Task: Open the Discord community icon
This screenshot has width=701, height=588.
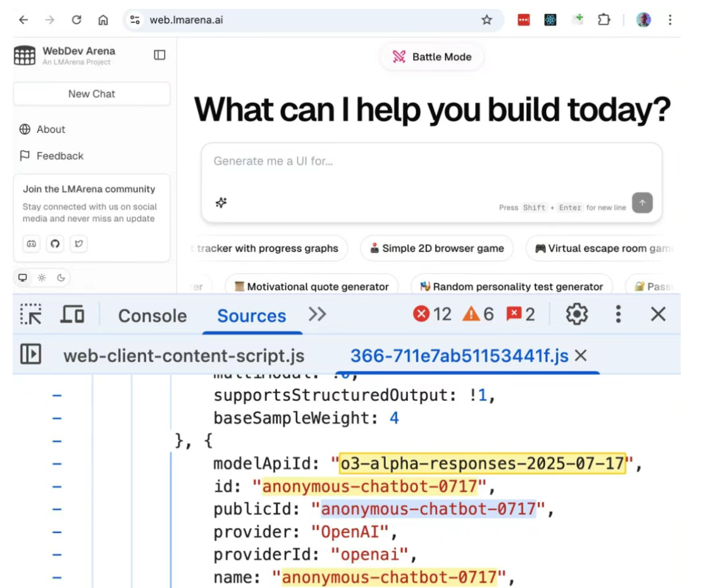Action: pos(31,244)
